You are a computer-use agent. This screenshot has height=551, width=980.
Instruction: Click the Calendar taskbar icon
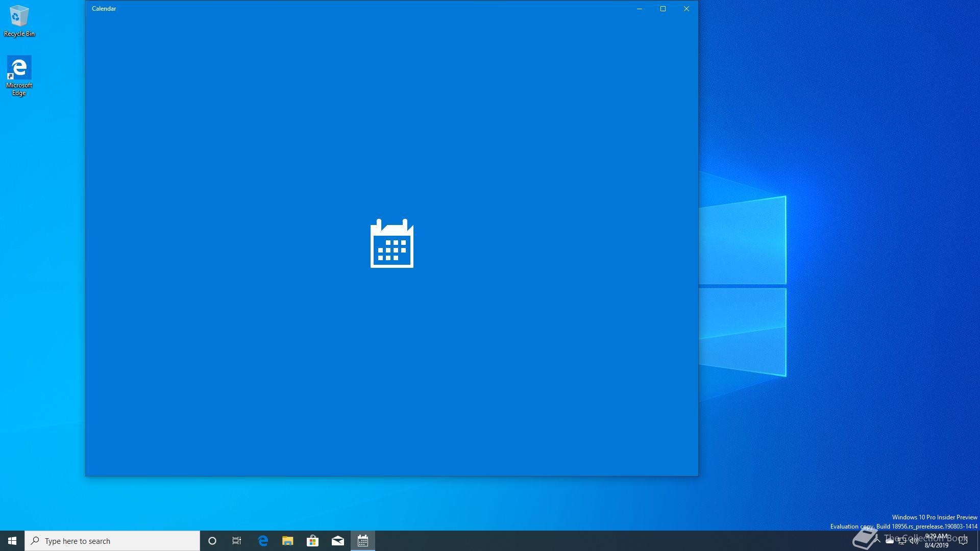(363, 541)
